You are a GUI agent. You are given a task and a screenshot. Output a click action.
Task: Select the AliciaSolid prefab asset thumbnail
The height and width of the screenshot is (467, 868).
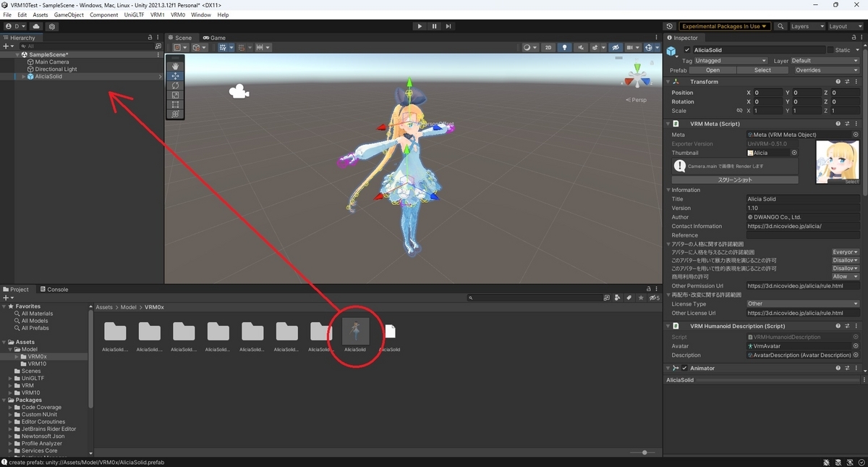355,332
